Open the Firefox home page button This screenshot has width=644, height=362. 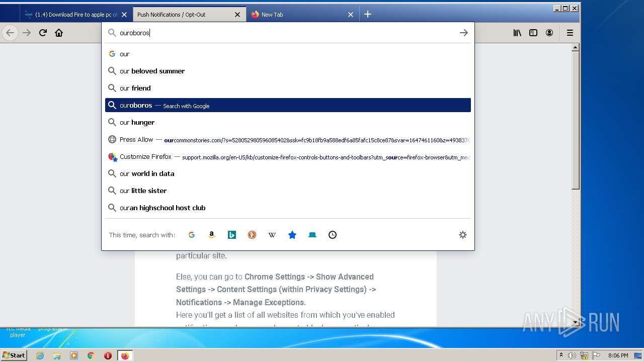click(59, 33)
